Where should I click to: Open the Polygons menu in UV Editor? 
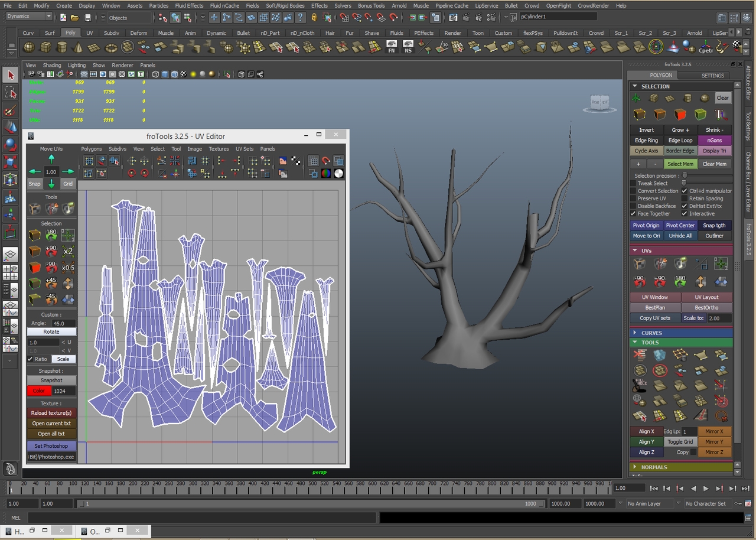pyautogui.click(x=92, y=149)
